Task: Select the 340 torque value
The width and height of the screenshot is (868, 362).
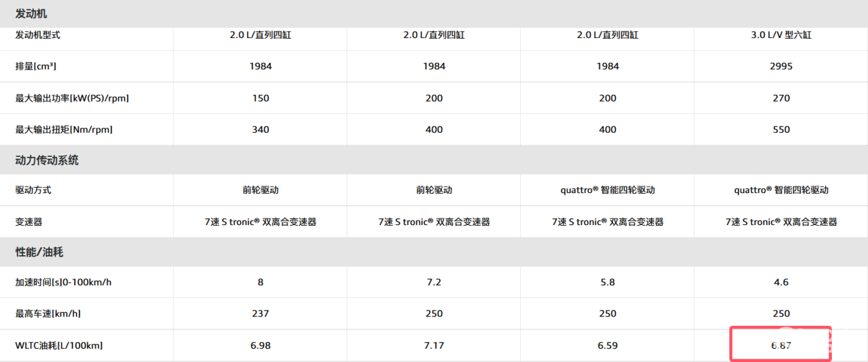Action: [x=260, y=130]
